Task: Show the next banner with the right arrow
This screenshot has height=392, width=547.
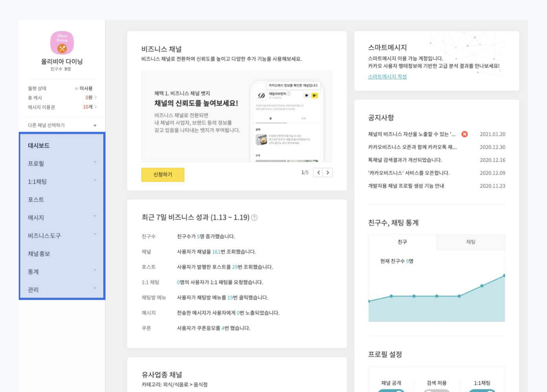Action: tap(327, 173)
